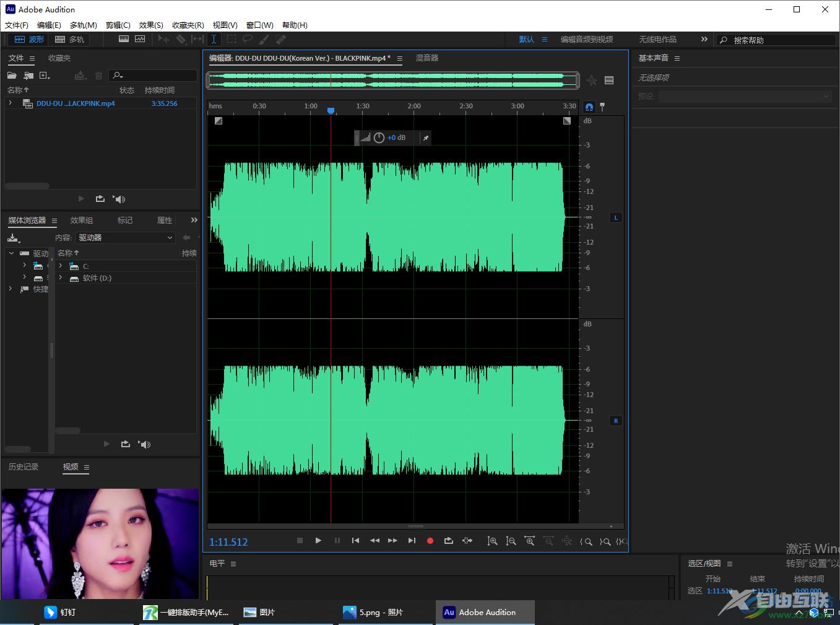Screen dimensions: 840x625
Task: Click the overview navigator waveform bar
Action: point(393,80)
